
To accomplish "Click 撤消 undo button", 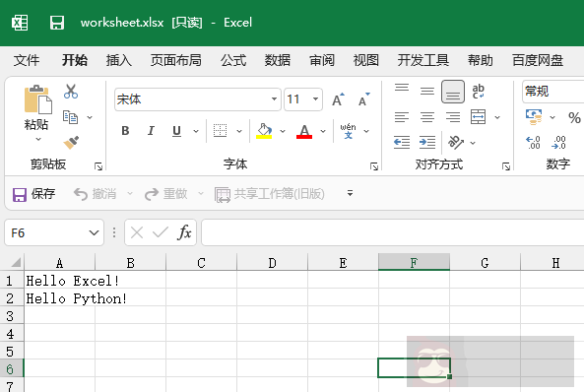I will [95, 194].
